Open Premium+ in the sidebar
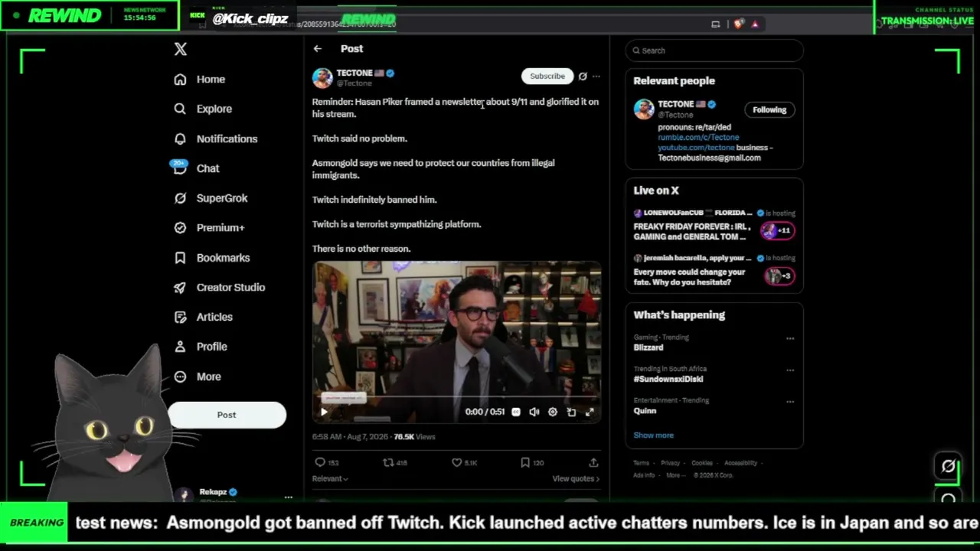The width and height of the screenshot is (980, 551). tap(209, 228)
